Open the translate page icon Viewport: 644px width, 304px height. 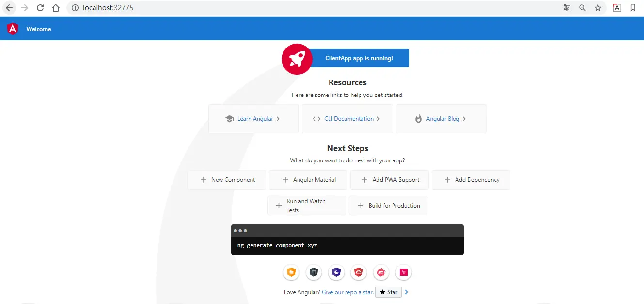point(566,8)
